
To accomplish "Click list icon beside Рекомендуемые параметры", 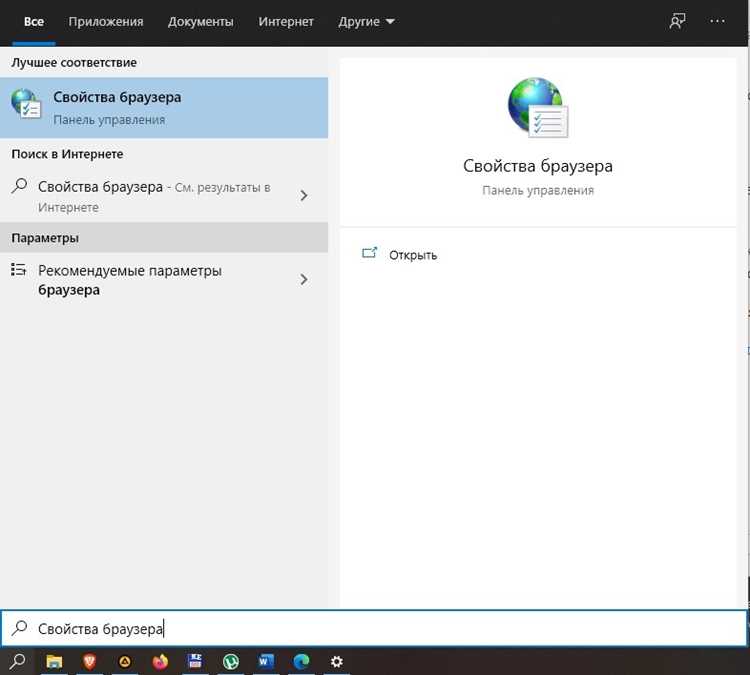I will point(19,269).
